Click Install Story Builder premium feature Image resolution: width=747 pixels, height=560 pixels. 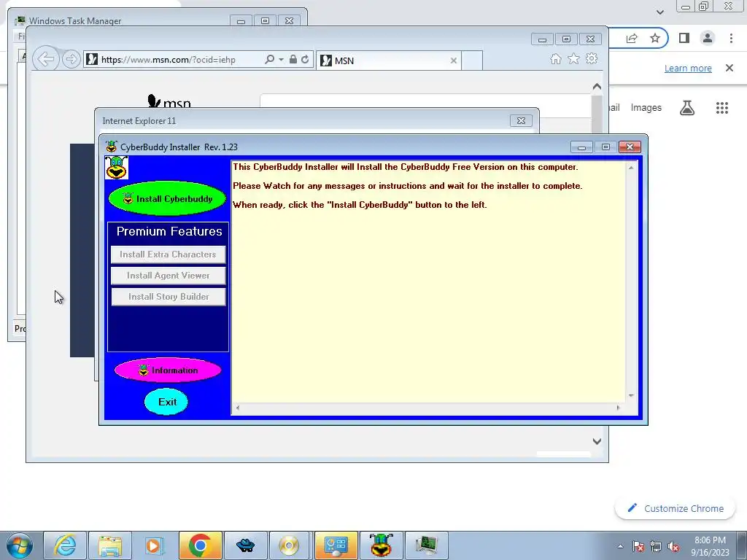coord(168,296)
